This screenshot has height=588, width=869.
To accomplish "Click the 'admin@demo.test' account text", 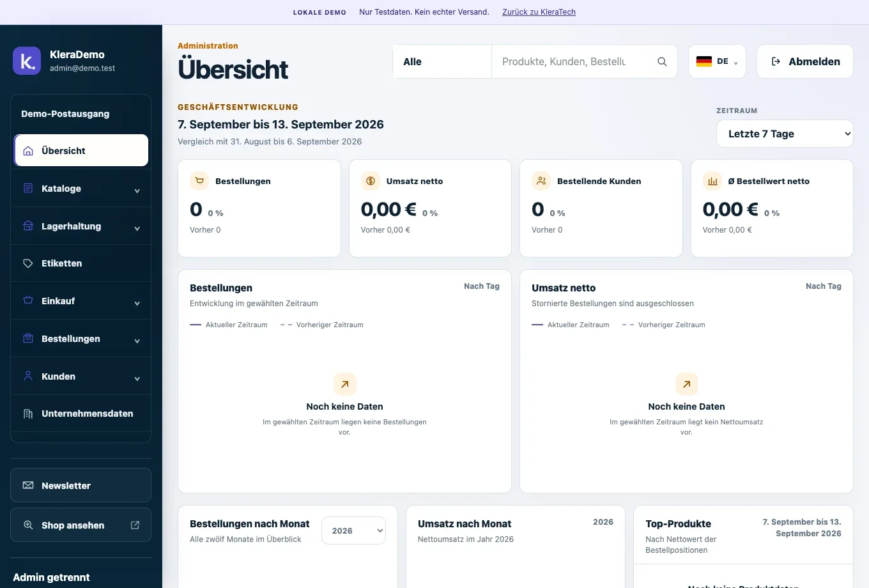I will 82,68.
